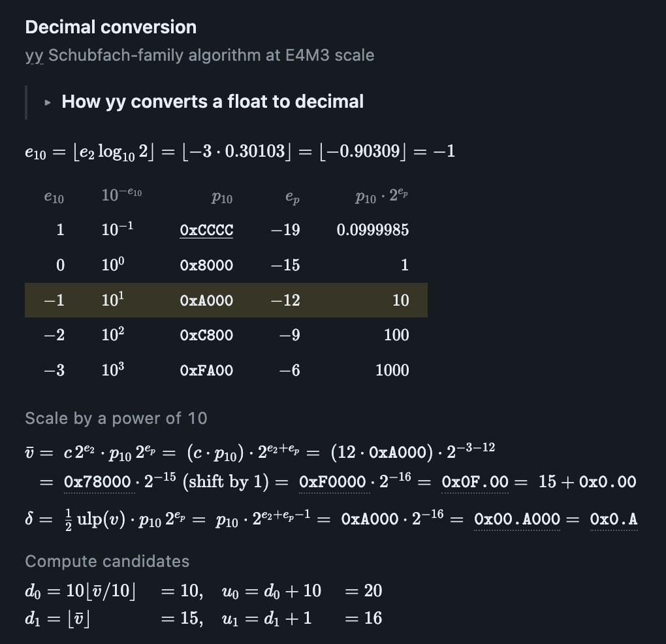The width and height of the screenshot is (666, 644).
Task: Click the p10 column header
Action: click(222, 197)
